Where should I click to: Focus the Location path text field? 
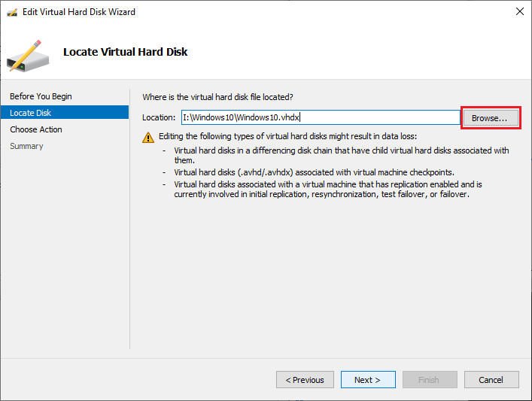(320, 117)
